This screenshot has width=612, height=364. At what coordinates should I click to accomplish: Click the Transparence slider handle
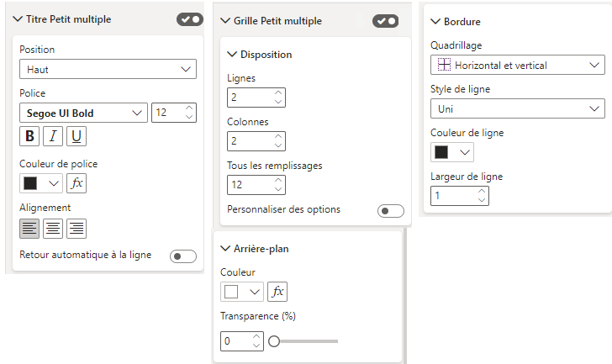click(x=274, y=341)
